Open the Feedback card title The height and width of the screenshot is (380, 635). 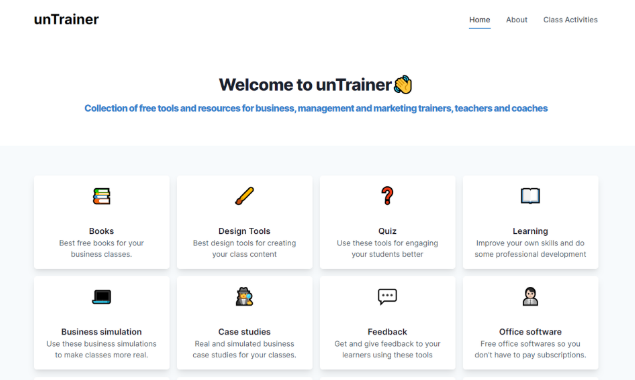click(x=387, y=332)
